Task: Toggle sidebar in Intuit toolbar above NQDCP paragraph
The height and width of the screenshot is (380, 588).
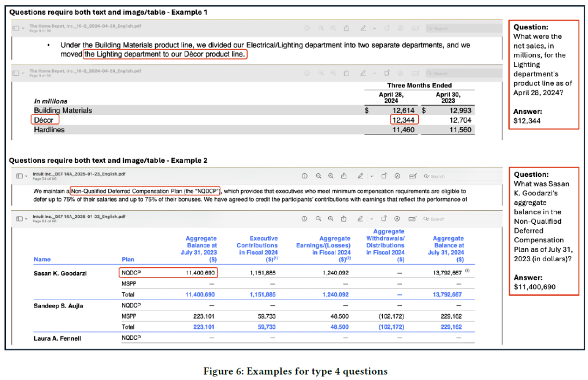Action: [20, 176]
